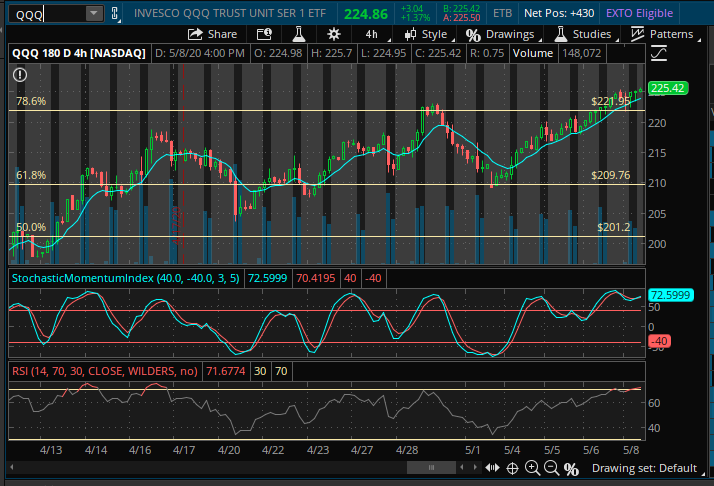The height and width of the screenshot is (486, 714).
Task: Click the StochasticMomentumIndex study label
Action: [125, 278]
